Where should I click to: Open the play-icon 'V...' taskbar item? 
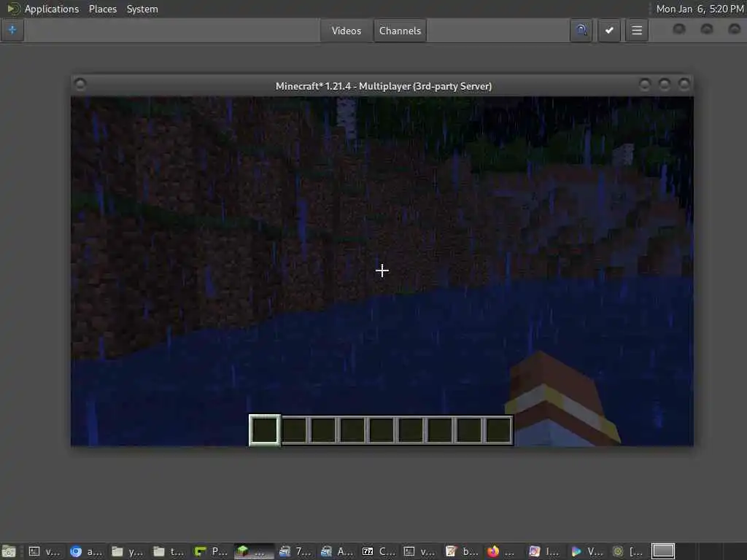coord(587,551)
